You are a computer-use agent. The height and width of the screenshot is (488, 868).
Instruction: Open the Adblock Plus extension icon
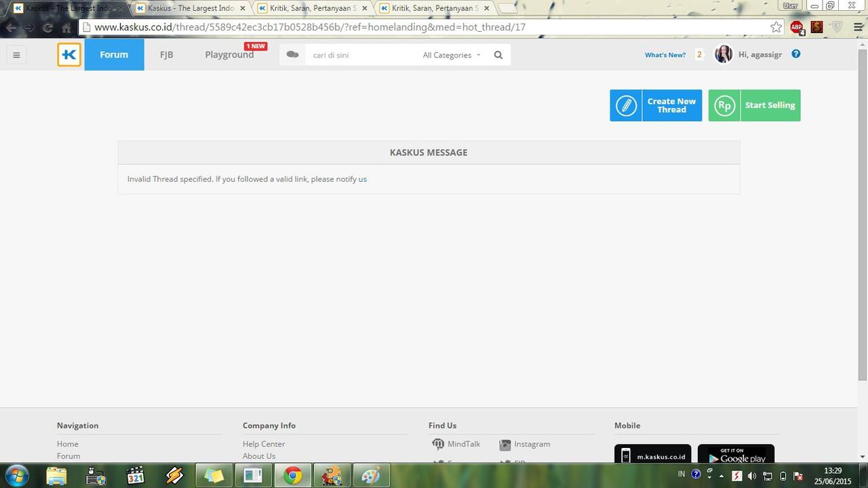797,27
